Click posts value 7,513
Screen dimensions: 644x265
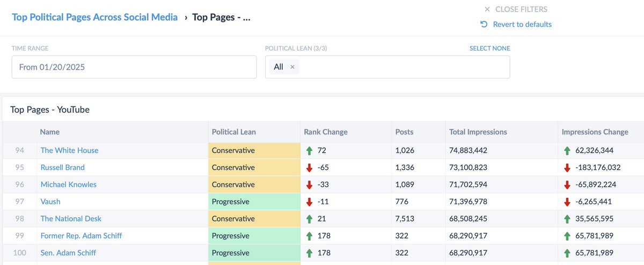[405, 219]
